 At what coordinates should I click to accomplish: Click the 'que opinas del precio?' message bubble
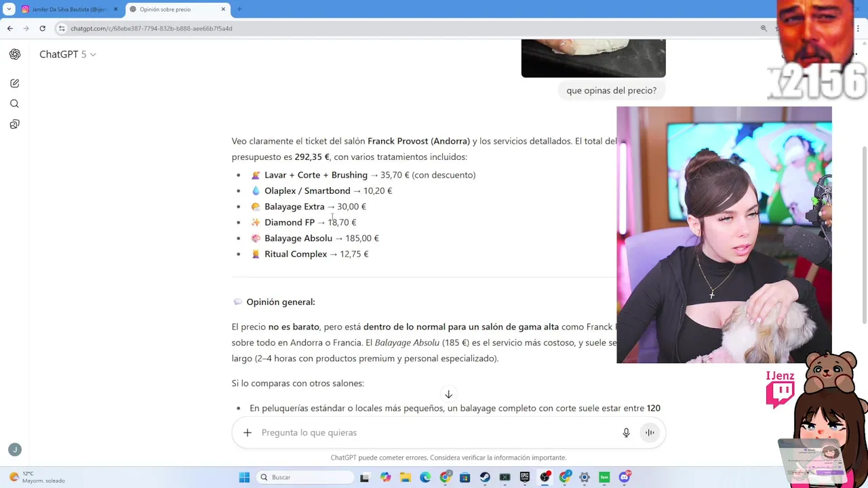(x=611, y=90)
